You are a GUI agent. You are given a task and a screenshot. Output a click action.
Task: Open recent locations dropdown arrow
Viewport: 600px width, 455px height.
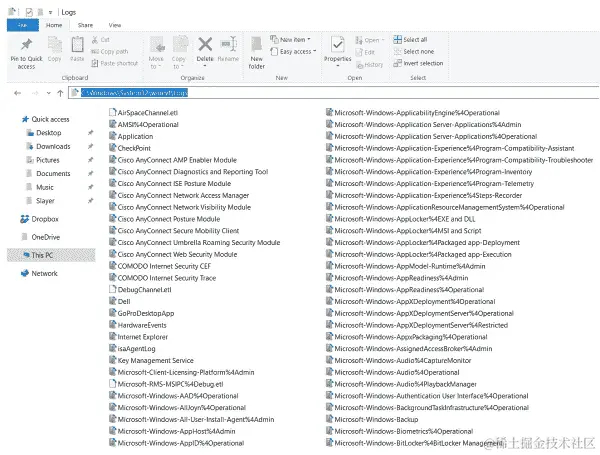click(x=48, y=93)
